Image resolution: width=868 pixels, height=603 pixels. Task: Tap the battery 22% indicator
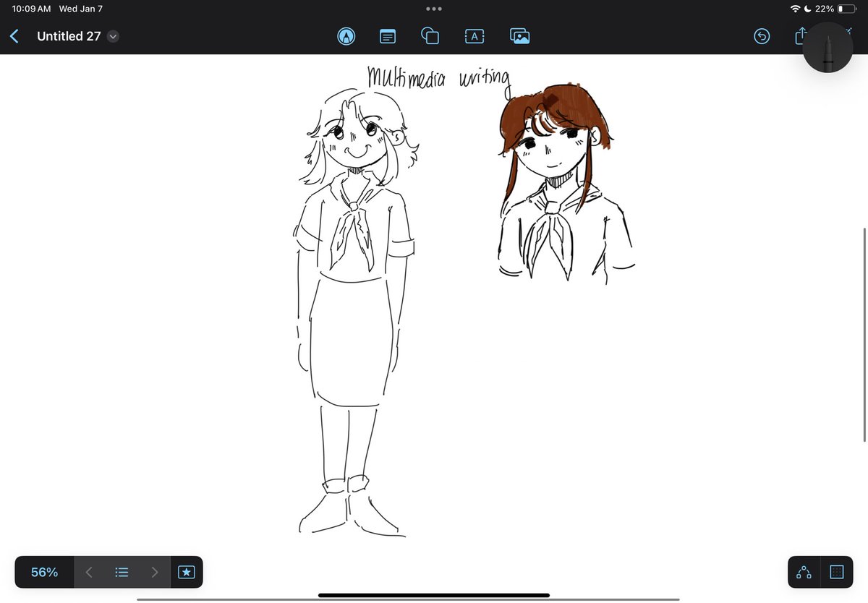coord(835,9)
